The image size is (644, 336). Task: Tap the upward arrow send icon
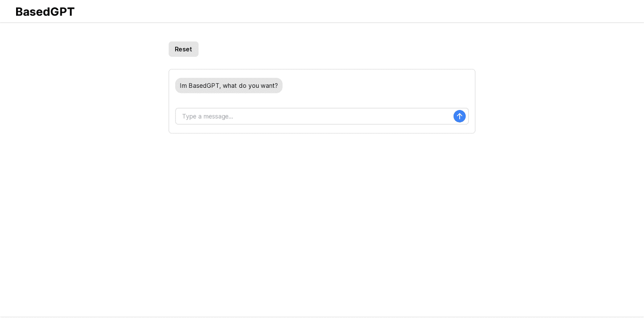(459, 116)
